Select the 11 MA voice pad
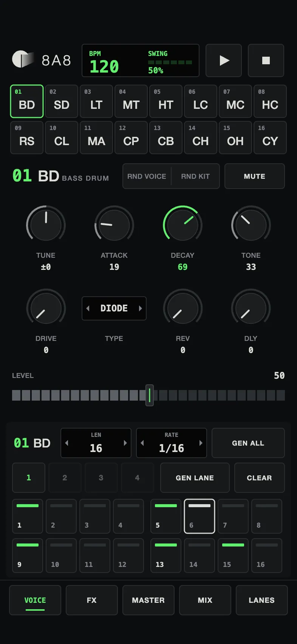 pyautogui.click(x=96, y=138)
